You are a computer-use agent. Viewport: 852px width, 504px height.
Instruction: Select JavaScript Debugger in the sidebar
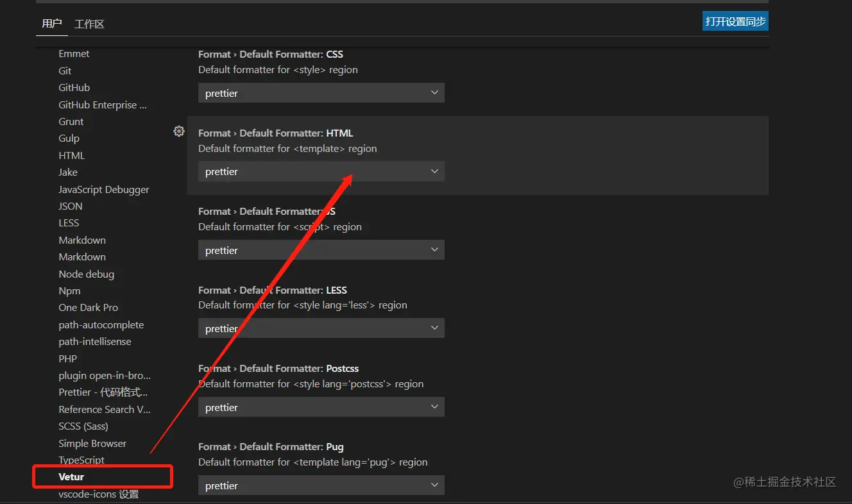pyautogui.click(x=104, y=189)
